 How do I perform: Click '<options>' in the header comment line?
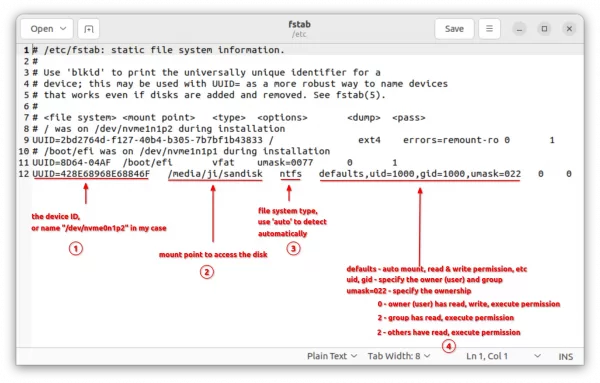pos(282,117)
